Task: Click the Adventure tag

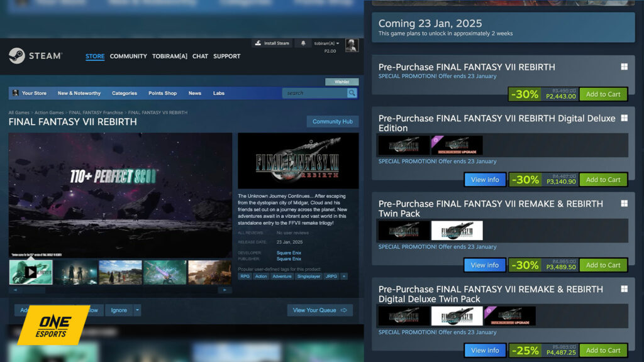Action: [282, 277]
